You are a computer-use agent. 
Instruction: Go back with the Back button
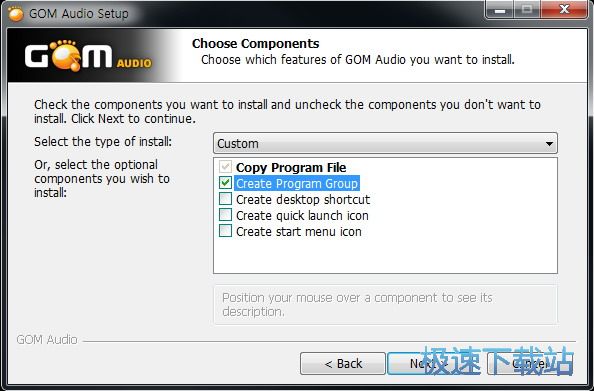pyautogui.click(x=343, y=364)
